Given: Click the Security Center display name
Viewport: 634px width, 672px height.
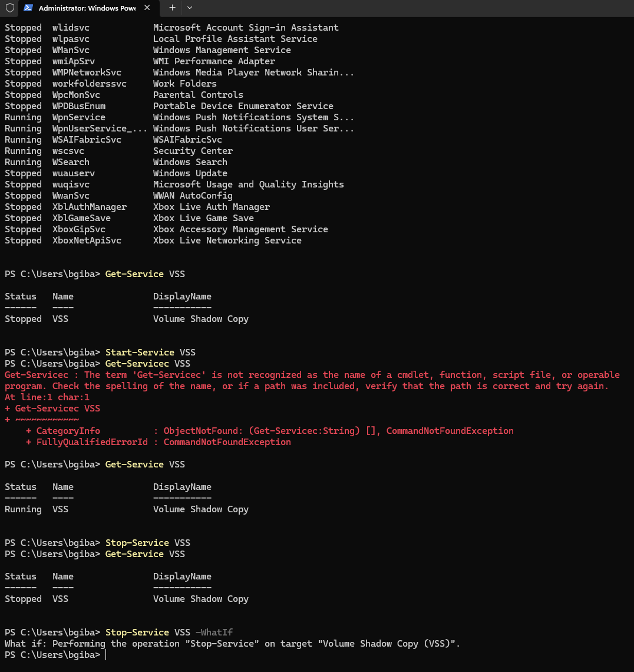Looking at the screenshot, I should tap(193, 150).
